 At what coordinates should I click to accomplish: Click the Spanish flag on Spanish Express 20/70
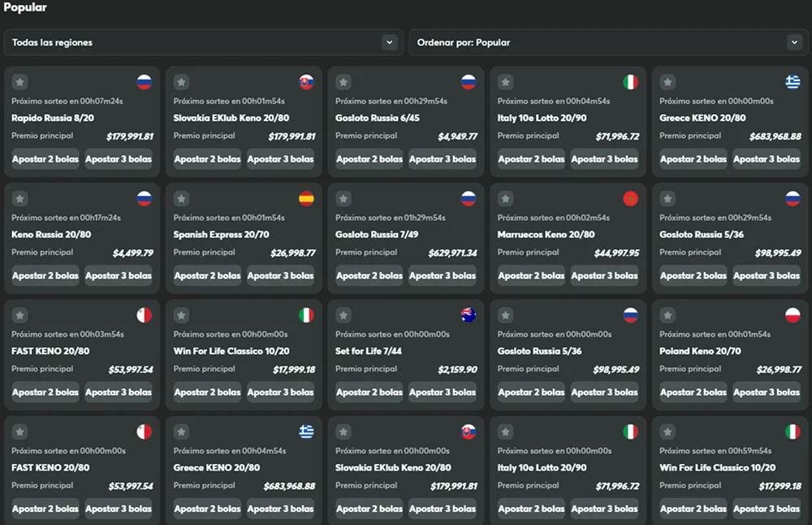307,198
